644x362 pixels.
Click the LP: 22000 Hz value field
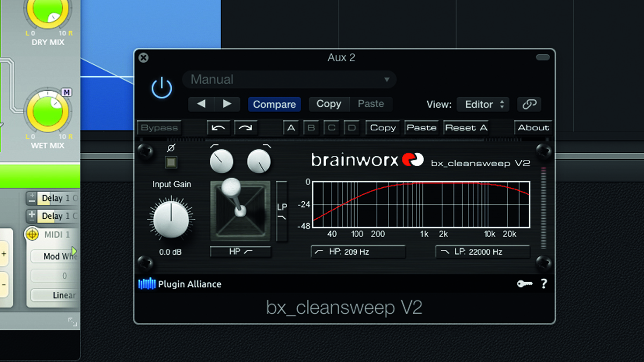482,252
